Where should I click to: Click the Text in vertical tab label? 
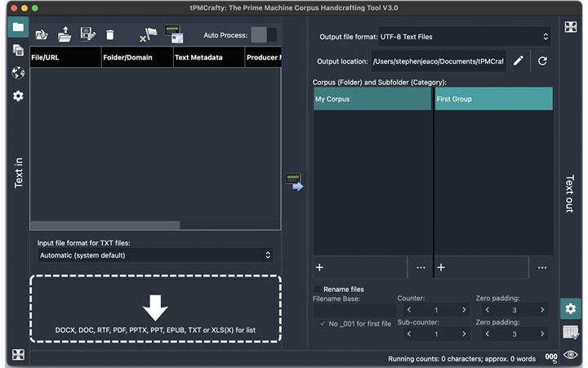click(x=18, y=173)
